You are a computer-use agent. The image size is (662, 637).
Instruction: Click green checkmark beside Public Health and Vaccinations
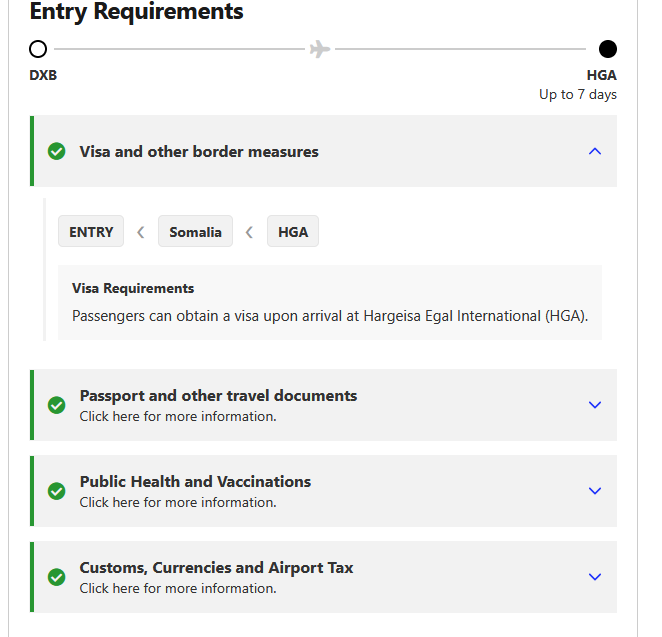pos(57,491)
